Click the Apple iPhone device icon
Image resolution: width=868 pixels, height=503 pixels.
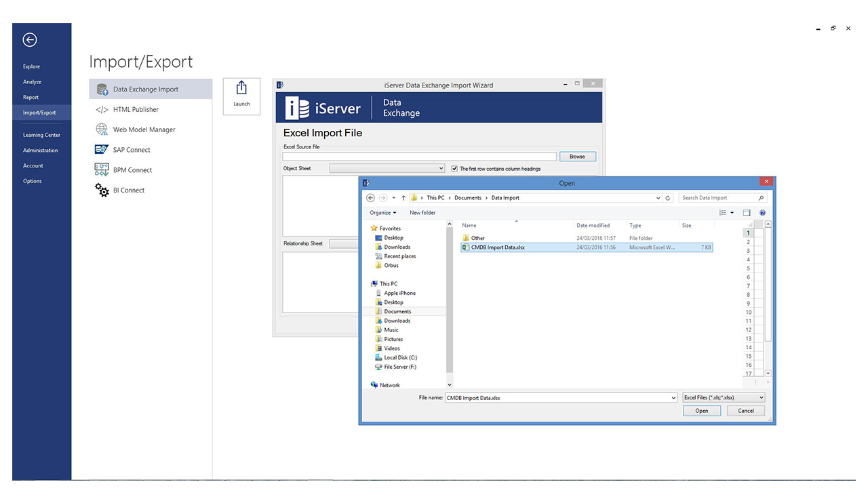378,293
